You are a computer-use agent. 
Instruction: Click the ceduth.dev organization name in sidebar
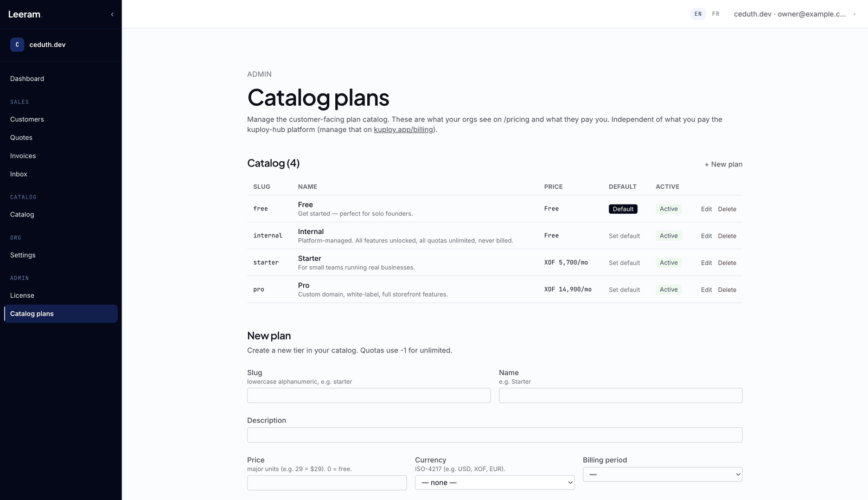47,44
